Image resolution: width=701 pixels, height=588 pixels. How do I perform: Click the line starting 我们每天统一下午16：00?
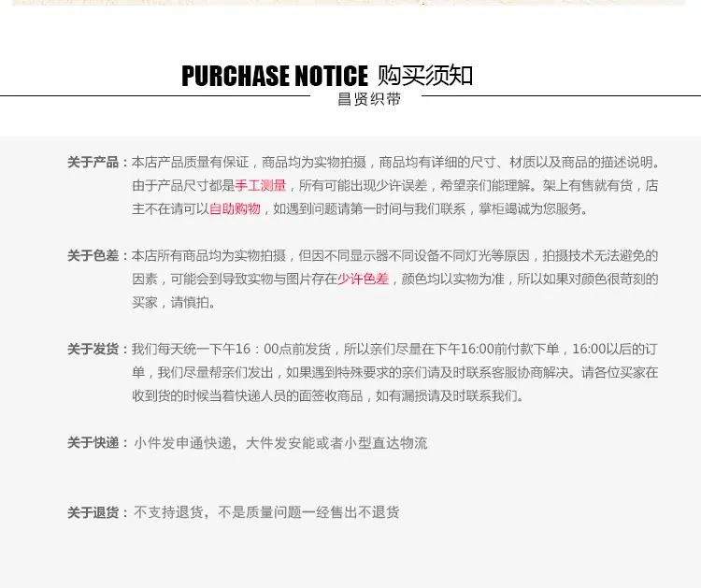pos(394,349)
